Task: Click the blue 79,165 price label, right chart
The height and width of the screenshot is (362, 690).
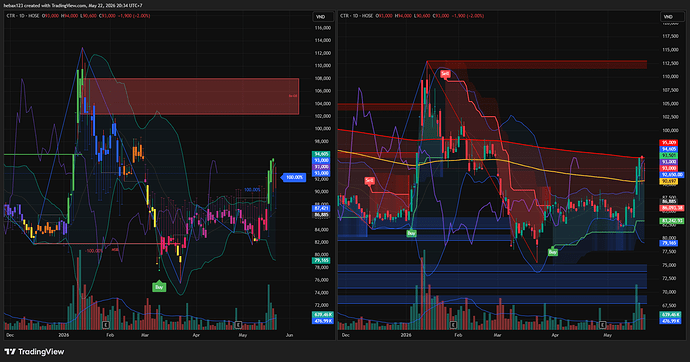Action: [x=669, y=243]
